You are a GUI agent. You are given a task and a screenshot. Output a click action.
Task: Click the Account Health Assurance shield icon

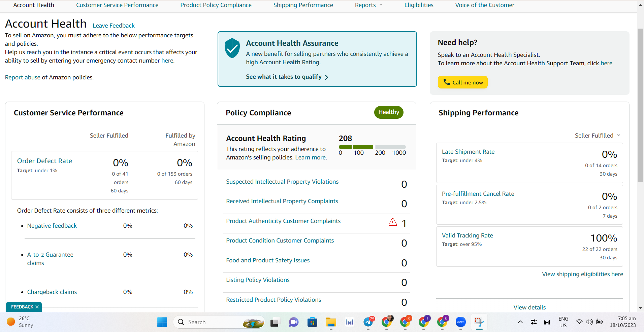click(x=232, y=48)
